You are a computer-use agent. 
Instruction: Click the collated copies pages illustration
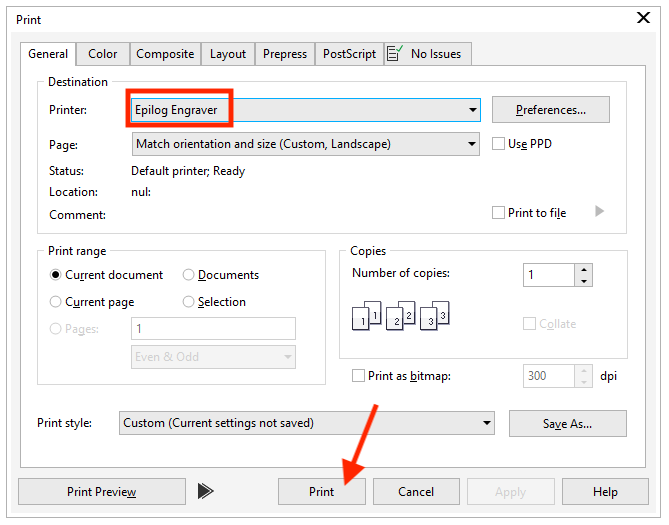click(401, 315)
